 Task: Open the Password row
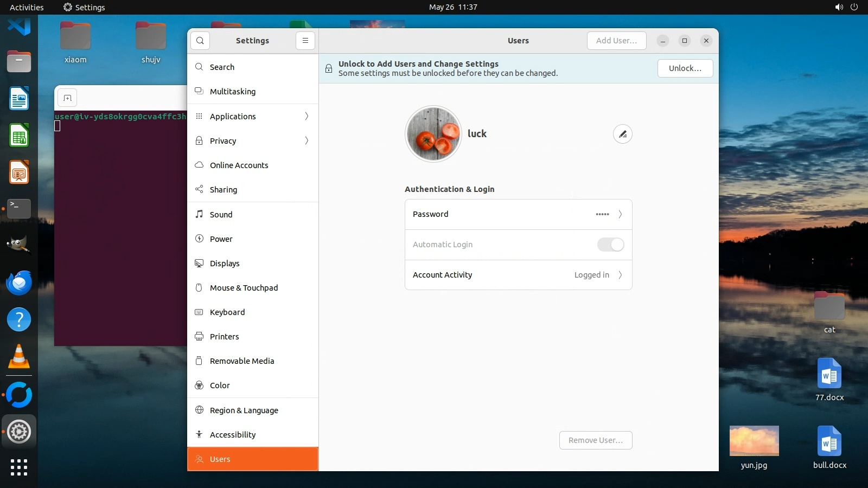point(518,214)
